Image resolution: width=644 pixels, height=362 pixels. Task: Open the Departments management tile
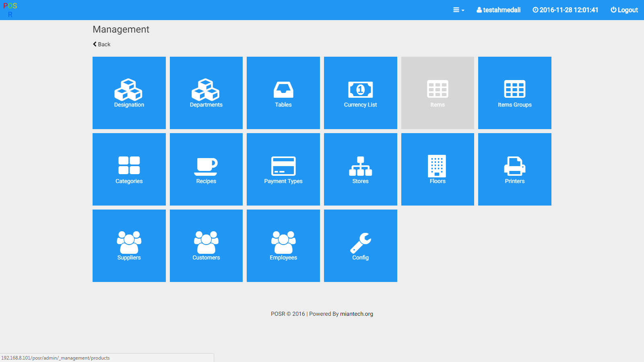[206, 93]
